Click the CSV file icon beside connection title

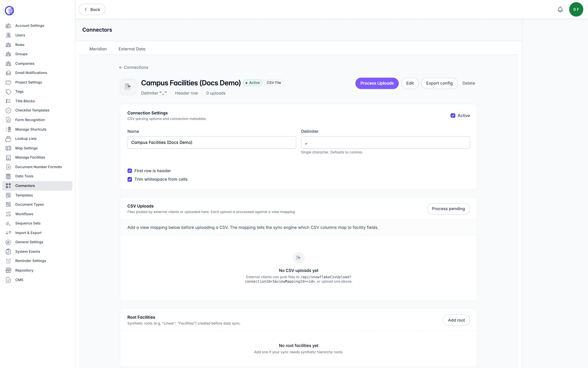click(x=128, y=87)
